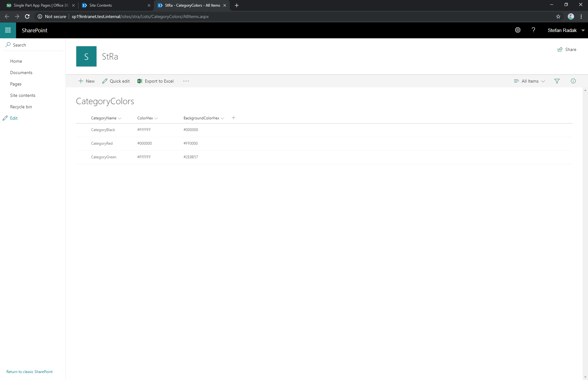Click the Share button label

[571, 49]
